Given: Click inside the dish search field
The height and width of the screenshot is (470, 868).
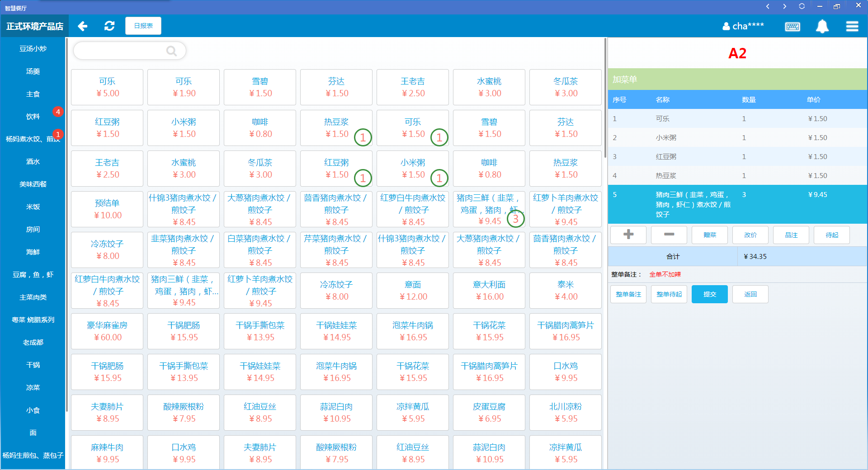Looking at the screenshot, I should 120,51.
